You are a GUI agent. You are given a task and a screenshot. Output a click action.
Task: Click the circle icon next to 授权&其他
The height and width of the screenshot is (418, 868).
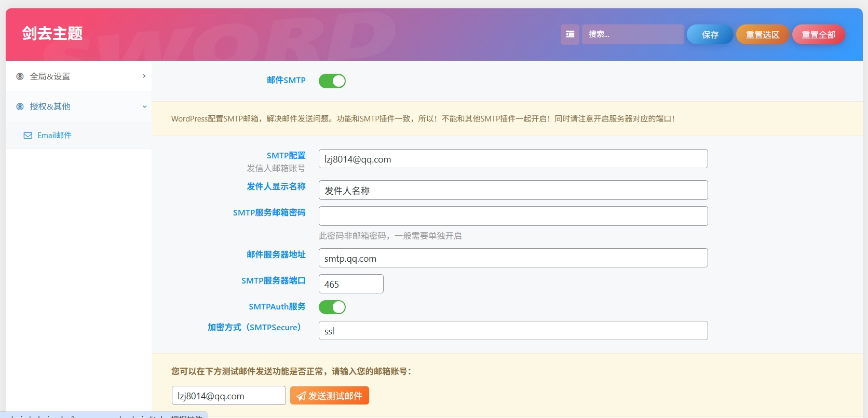click(20, 106)
